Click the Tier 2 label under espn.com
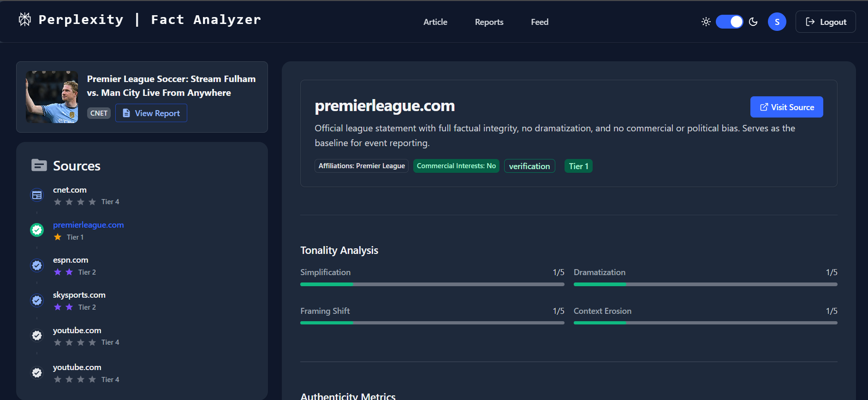The height and width of the screenshot is (400, 868). pyautogui.click(x=87, y=272)
